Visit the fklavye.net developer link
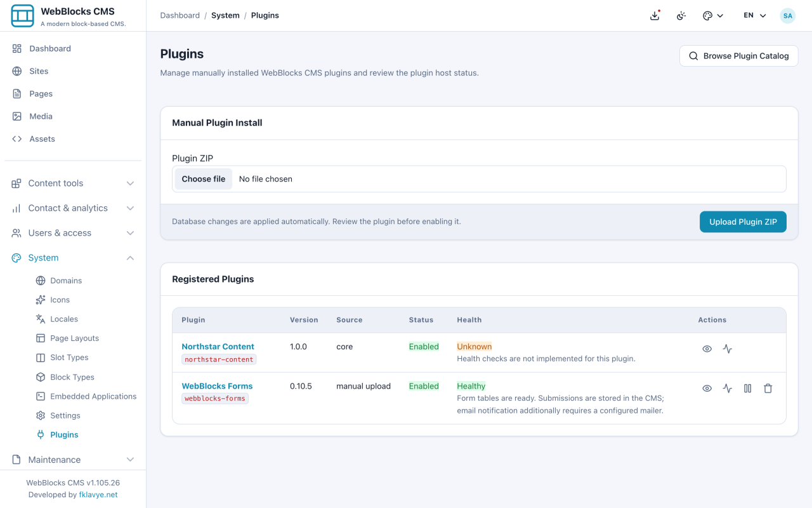812x508 pixels. (x=98, y=495)
